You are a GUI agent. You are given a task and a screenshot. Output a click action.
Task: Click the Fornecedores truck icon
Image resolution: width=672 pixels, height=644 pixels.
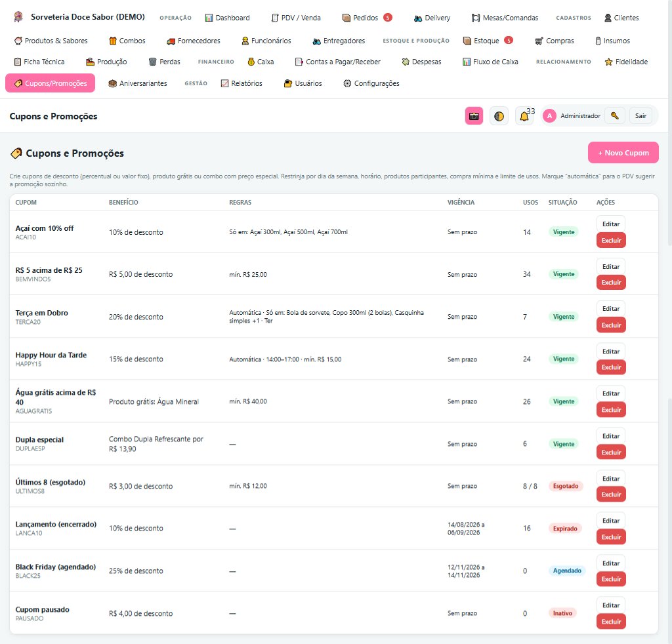coord(171,41)
